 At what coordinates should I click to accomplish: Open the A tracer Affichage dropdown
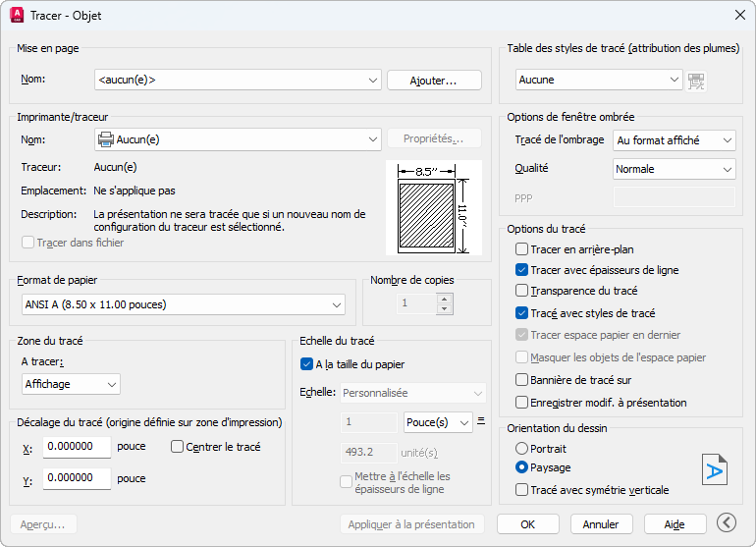[70, 384]
